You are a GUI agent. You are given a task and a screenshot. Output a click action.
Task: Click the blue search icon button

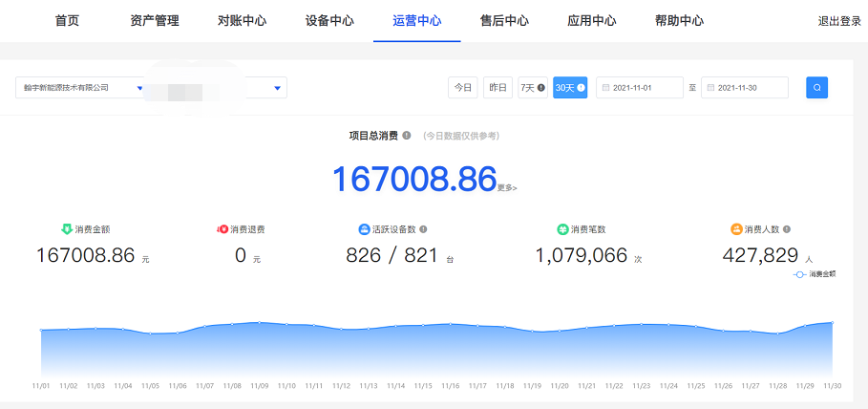tap(816, 87)
